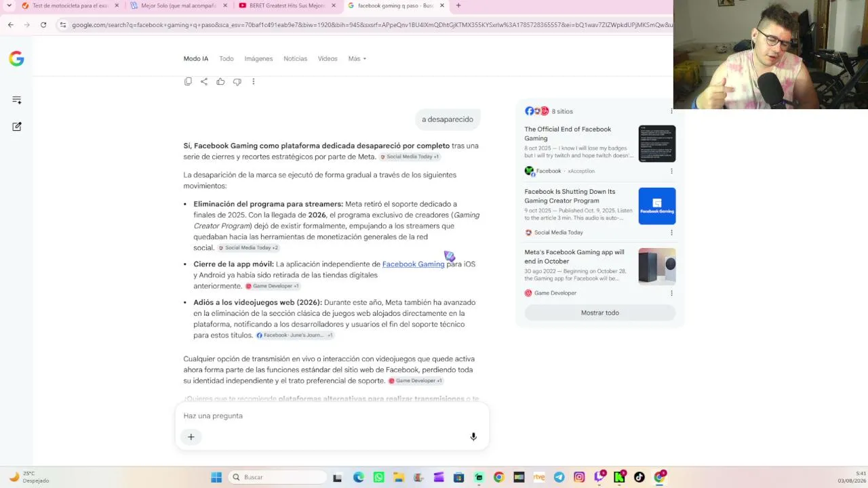
Task: Switch to the Modo IA tab
Action: pyautogui.click(x=196, y=59)
